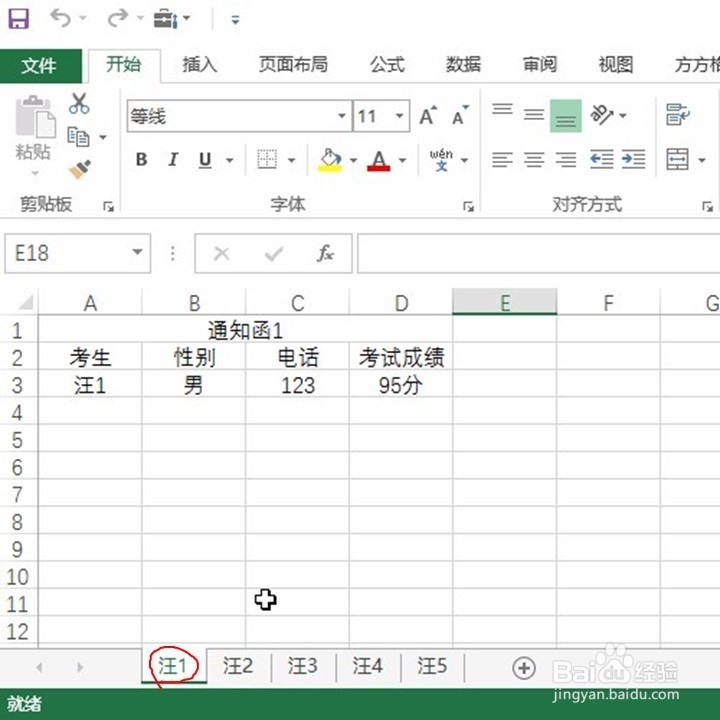This screenshot has width=720, height=720.
Task: Open the font size 11 dropdown
Action: click(399, 116)
